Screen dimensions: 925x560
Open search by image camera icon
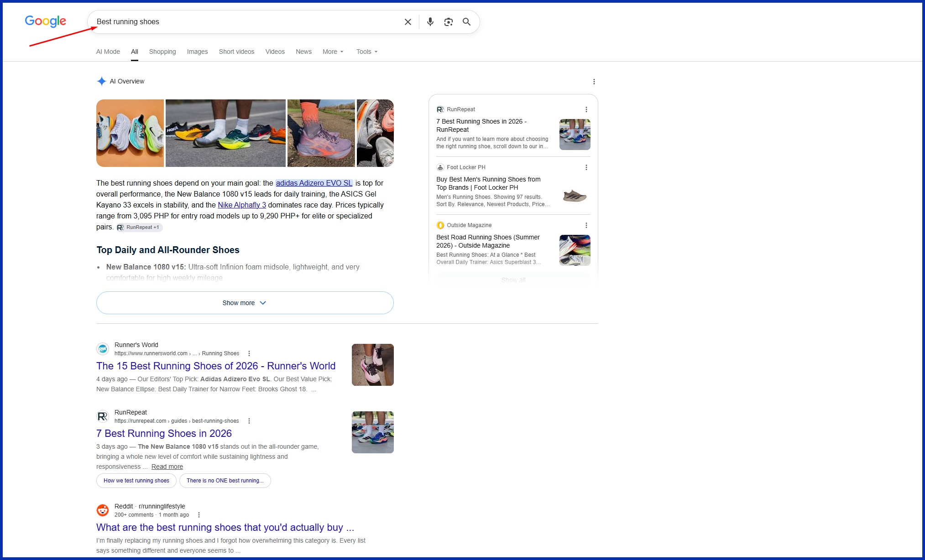(x=449, y=22)
